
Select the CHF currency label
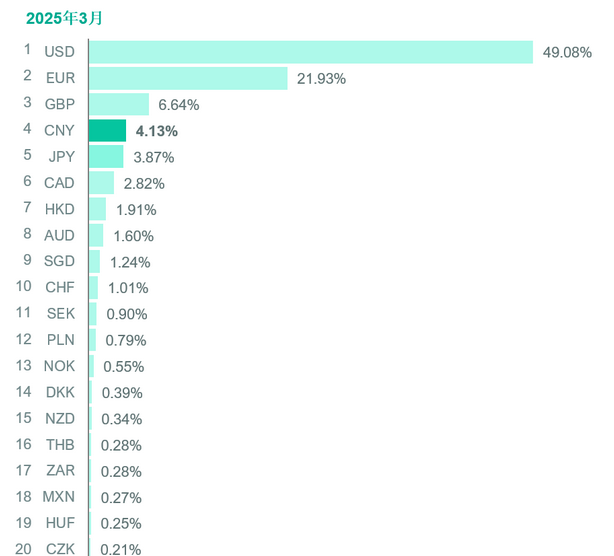pyautogui.click(x=59, y=288)
